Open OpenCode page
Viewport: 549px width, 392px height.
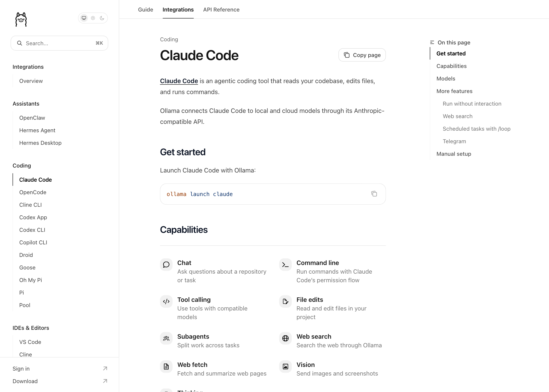tap(33, 192)
